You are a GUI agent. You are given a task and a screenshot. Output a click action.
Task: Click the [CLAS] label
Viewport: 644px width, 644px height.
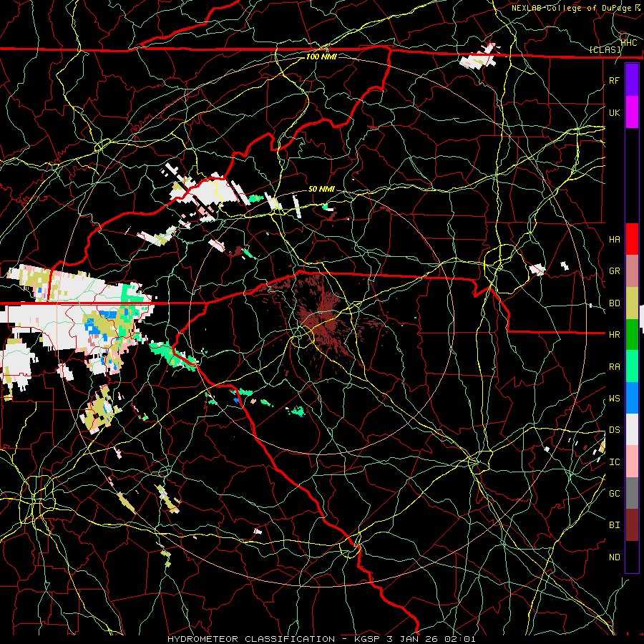tap(605, 50)
